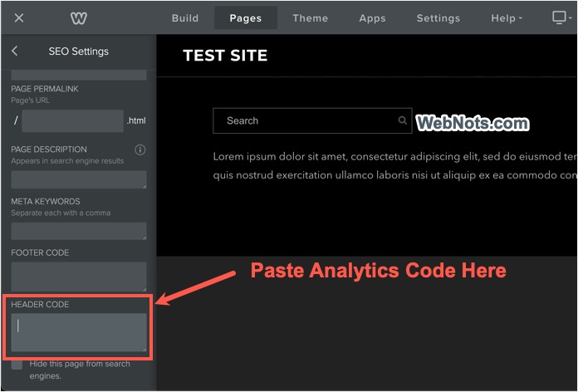Click the Search box on the site preview
The image size is (578, 392).
[312, 120]
